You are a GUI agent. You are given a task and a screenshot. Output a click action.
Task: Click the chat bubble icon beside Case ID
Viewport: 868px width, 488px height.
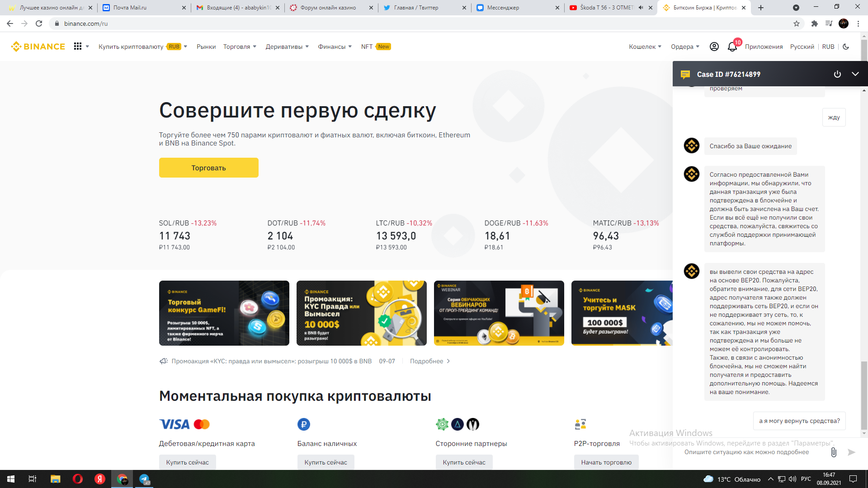685,75
